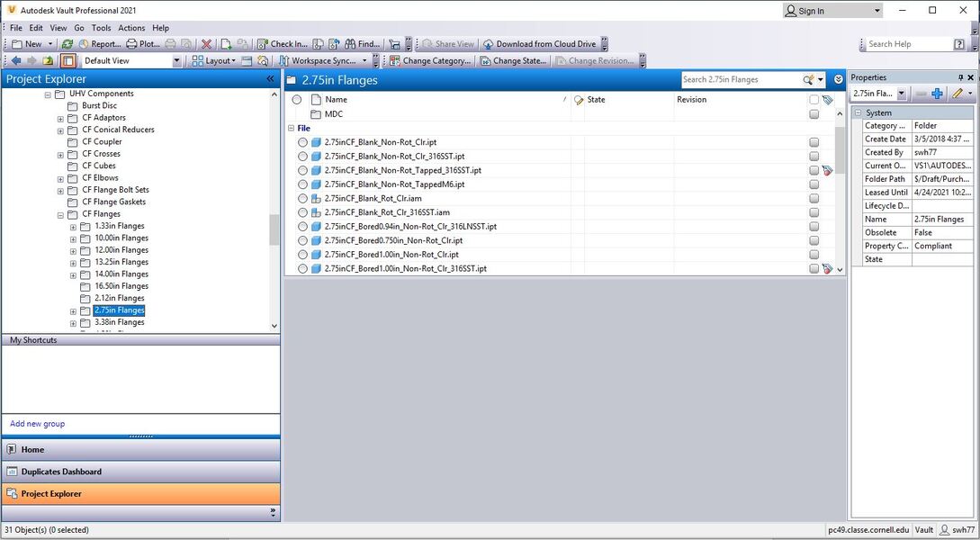Switch to the Home pane
The width and height of the screenshot is (980, 540).
140,449
